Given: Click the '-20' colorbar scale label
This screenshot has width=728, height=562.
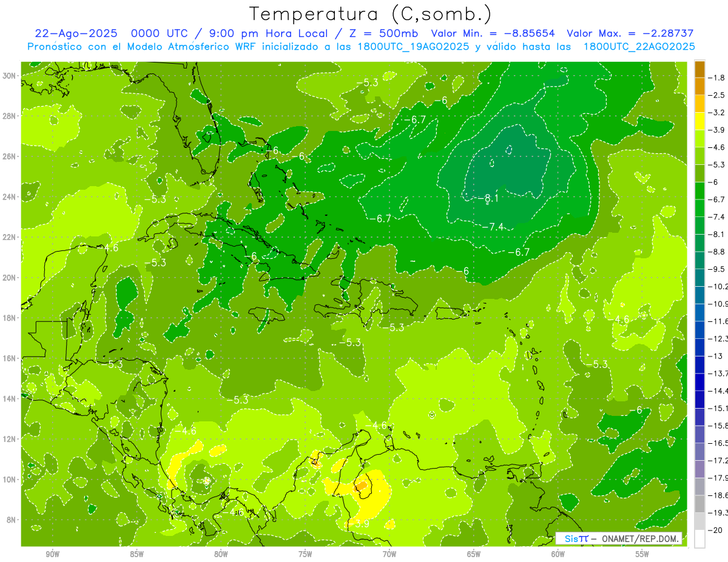Looking at the screenshot, I should coord(715,530).
